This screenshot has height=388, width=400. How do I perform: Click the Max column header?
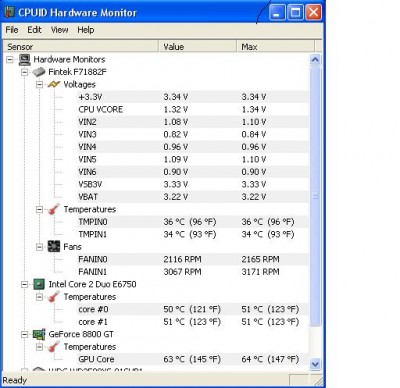[x=275, y=47]
